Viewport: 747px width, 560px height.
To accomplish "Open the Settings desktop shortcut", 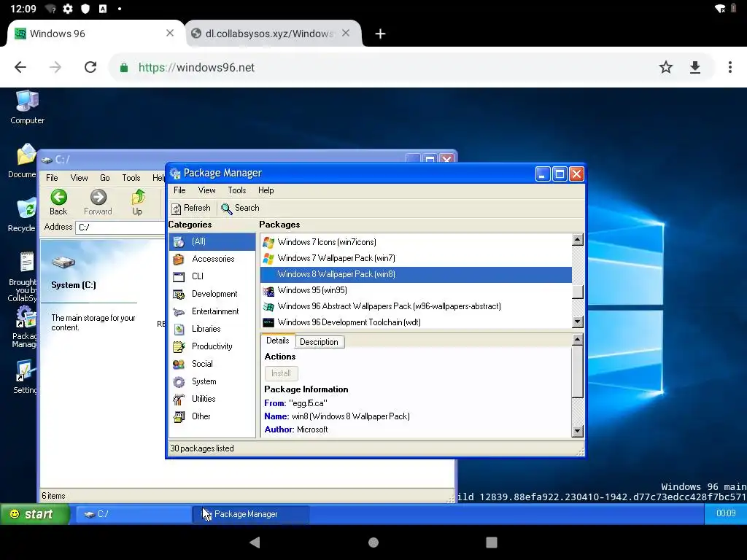I will click(x=24, y=371).
